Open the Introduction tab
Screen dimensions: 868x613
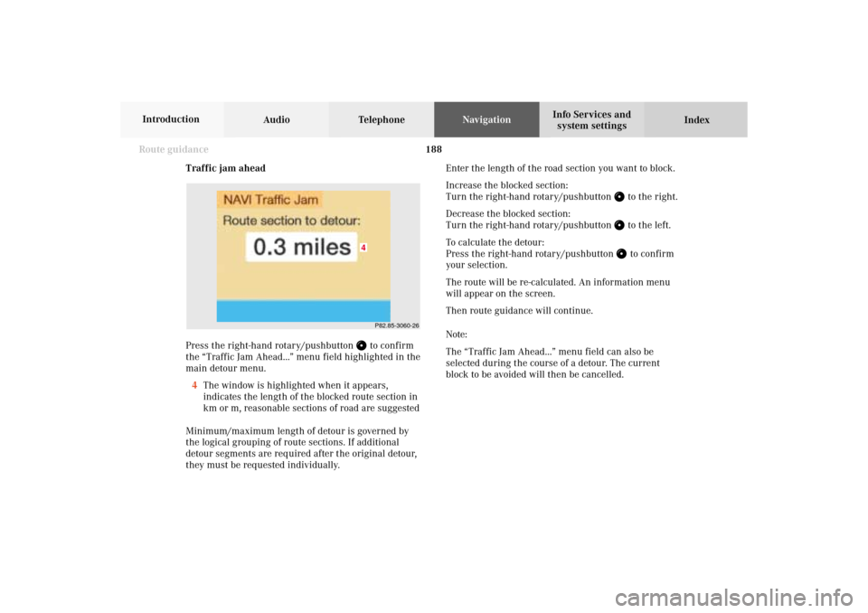[172, 119]
